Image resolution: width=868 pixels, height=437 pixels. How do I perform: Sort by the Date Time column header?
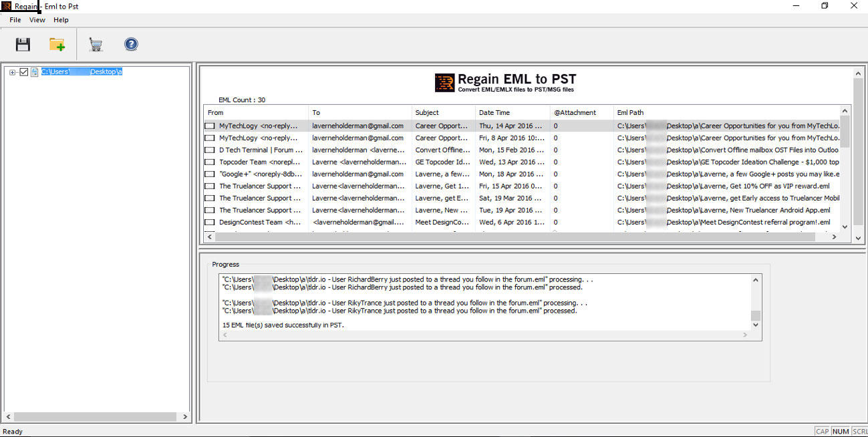click(x=513, y=112)
